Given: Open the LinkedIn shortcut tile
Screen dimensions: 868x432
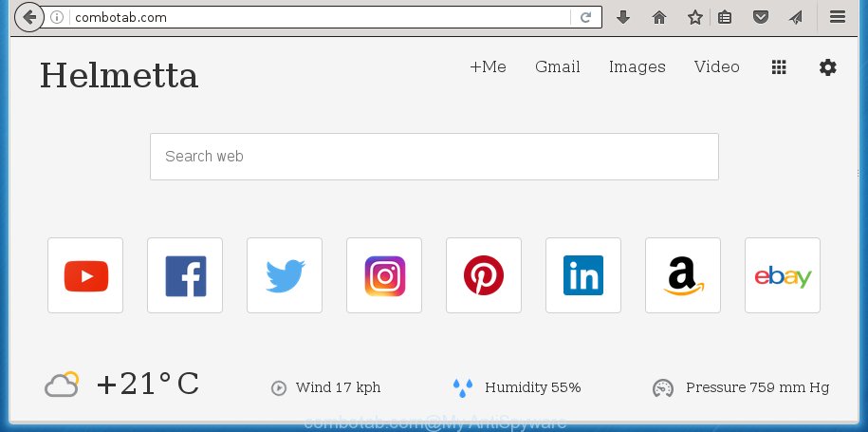Looking at the screenshot, I should (x=583, y=275).
